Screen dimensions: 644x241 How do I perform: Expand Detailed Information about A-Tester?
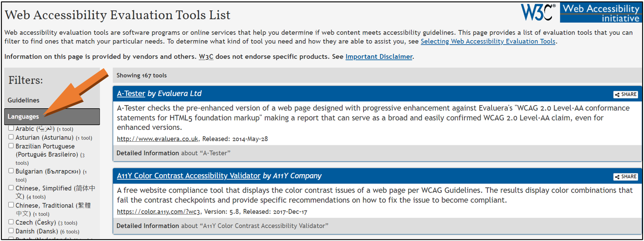coord(377,153)
